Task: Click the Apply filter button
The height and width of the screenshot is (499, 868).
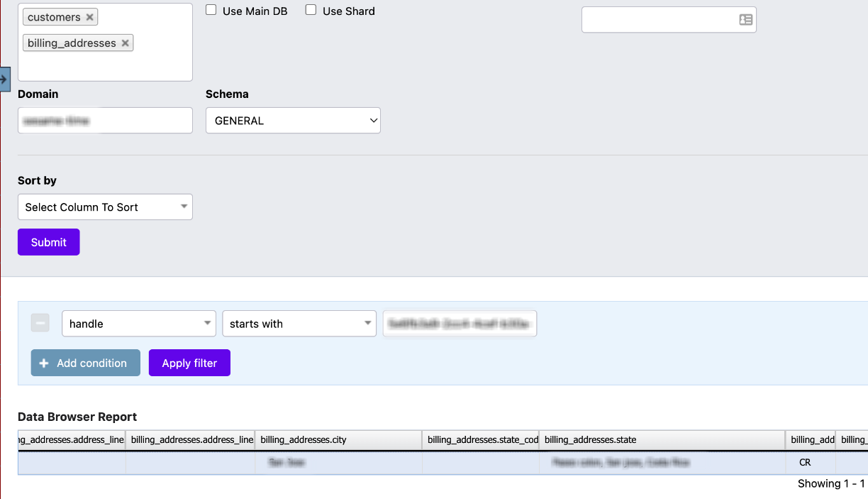Action: tap(189, 363)
